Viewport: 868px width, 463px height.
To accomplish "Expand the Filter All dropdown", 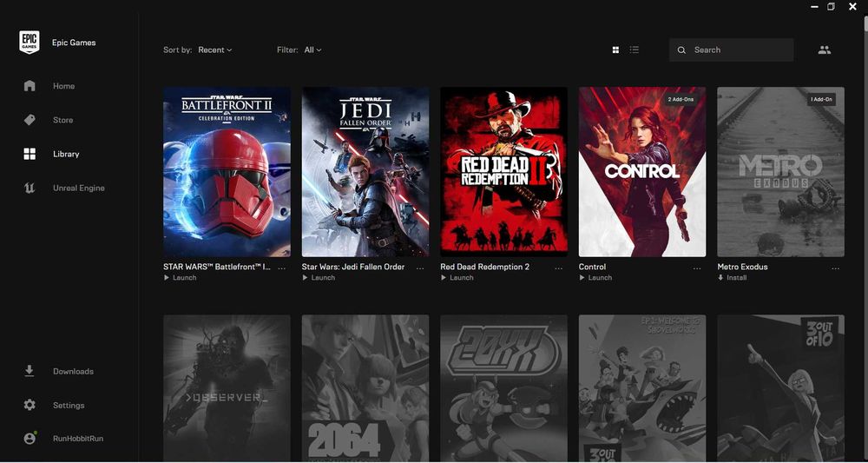I will (312, 50).
